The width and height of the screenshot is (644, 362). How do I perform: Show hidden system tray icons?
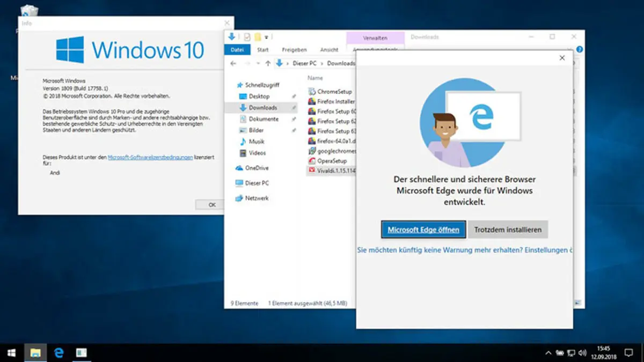[548, 353]
